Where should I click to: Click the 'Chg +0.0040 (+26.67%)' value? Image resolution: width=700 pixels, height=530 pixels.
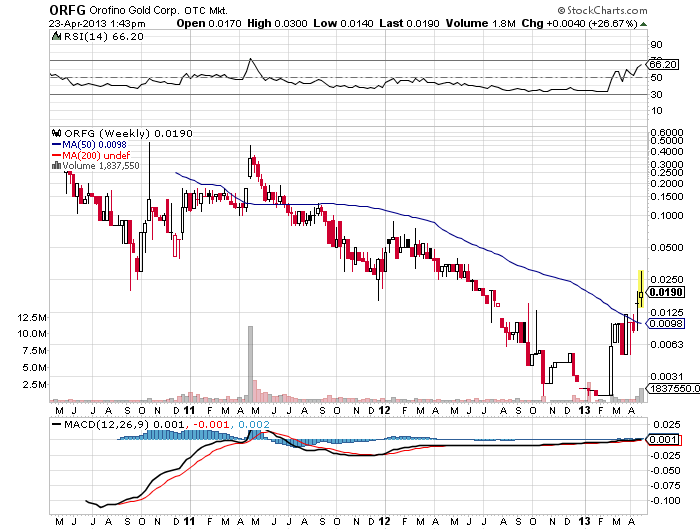579,23
